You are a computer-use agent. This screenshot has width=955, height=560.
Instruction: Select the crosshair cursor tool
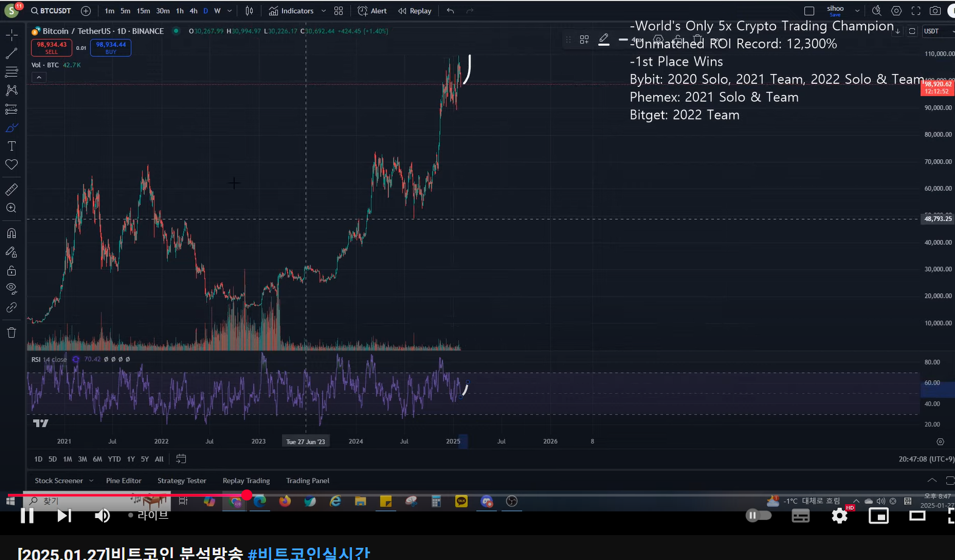pos(12,35)
